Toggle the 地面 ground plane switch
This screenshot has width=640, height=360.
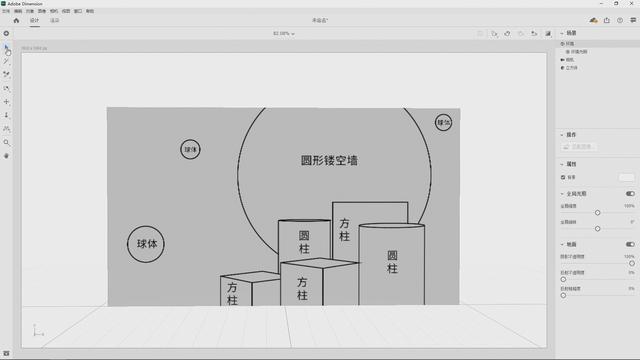(x=630, y=244)
